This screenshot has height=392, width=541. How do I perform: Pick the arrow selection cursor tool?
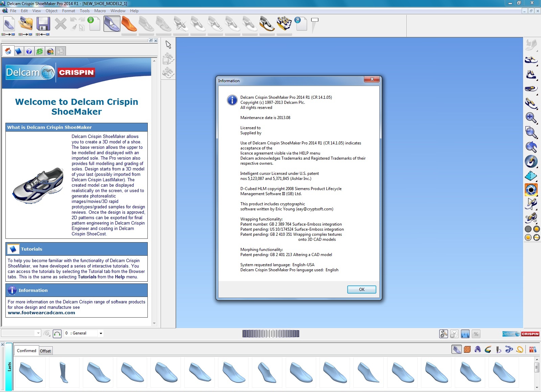(168, 45)
